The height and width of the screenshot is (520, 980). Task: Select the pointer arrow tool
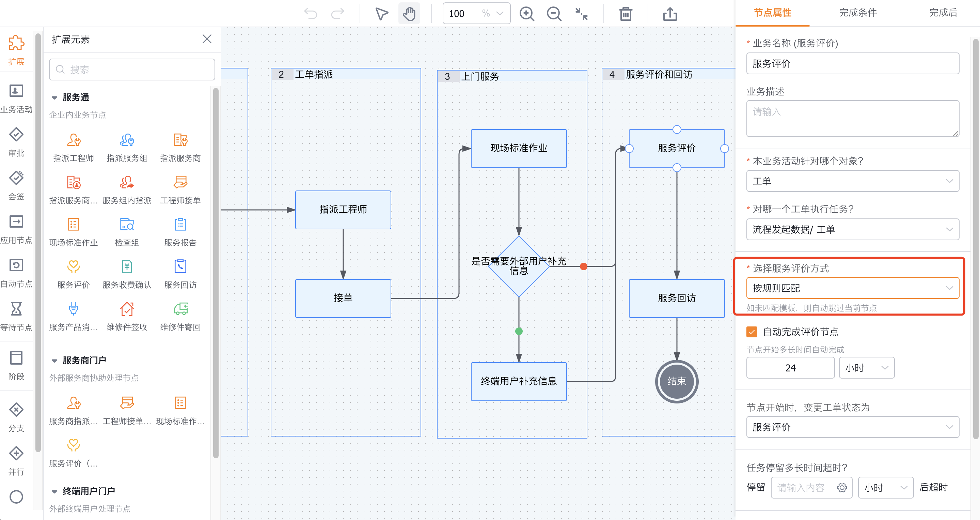(x=381, y=14)
